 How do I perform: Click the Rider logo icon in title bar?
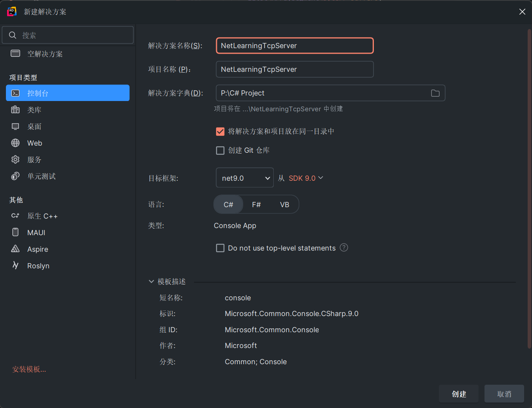pyautogui.click(x=12, y=12)
